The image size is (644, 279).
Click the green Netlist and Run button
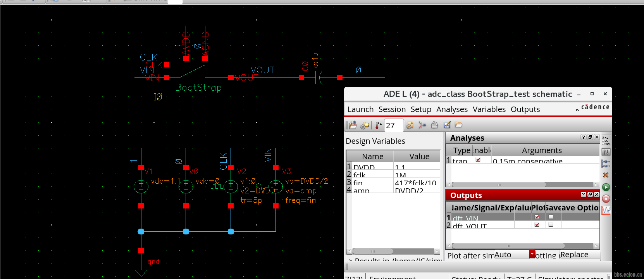(606, 187)
